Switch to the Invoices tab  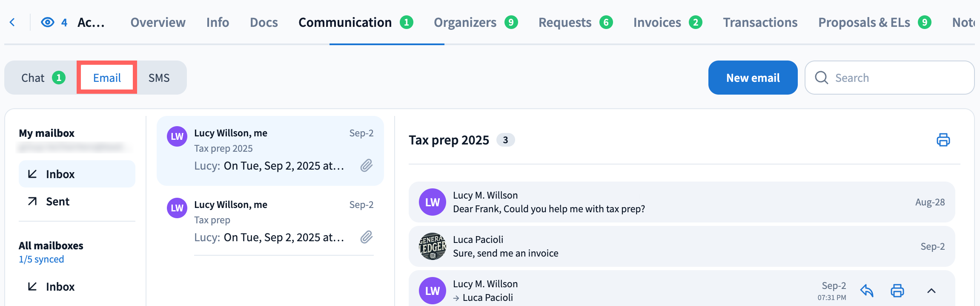click(x=657, y=22)
